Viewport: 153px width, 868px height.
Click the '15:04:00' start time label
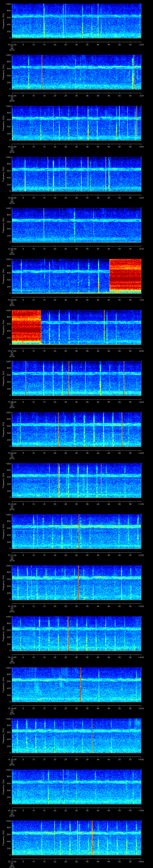point(12,198)
